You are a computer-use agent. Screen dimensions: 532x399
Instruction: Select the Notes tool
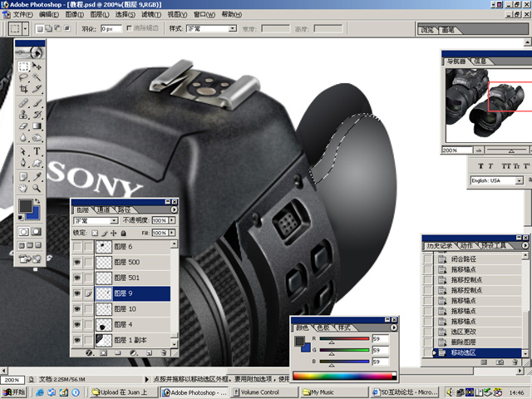coord(23,176)
